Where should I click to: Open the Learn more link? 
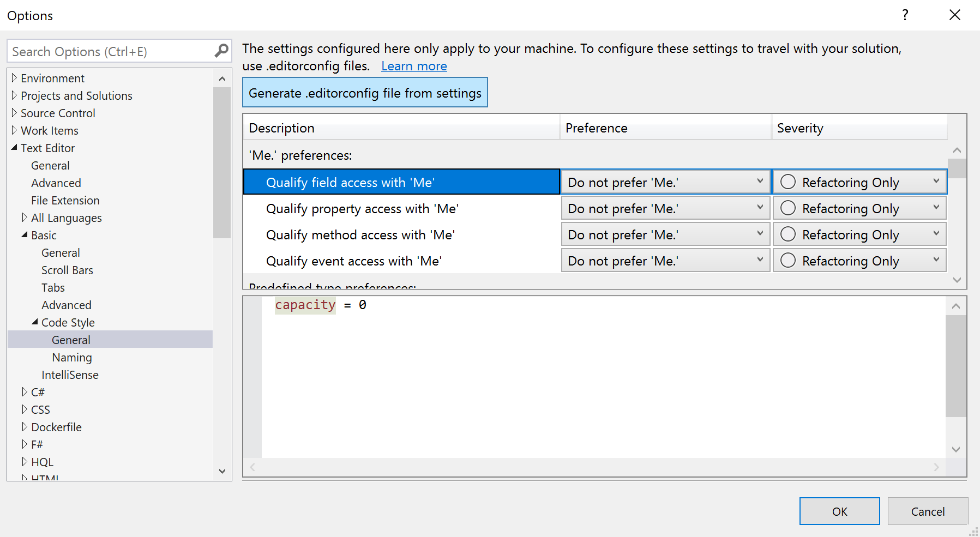[x=414, y=66]
